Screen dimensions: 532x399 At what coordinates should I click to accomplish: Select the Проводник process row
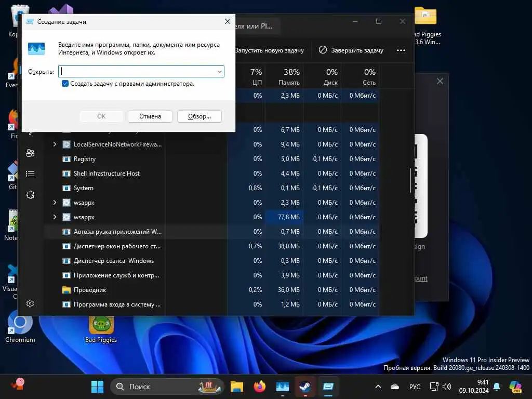tap(212, 290)
